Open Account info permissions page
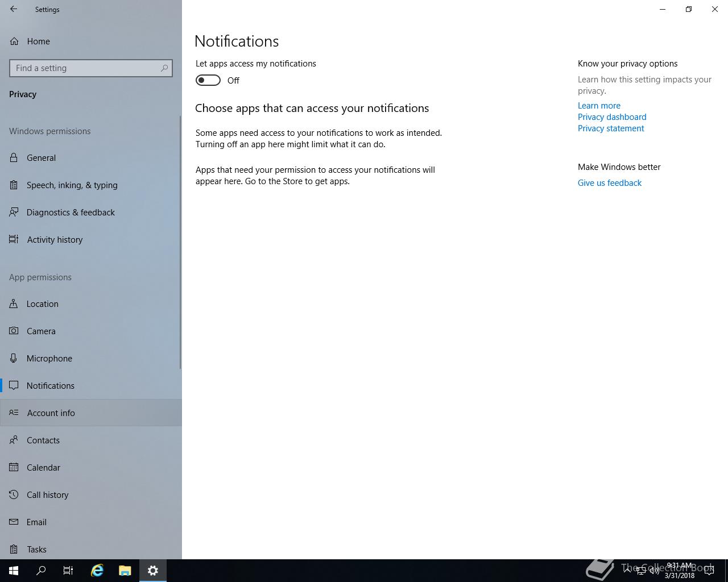728x582 pixels. (x=91, y=413)
